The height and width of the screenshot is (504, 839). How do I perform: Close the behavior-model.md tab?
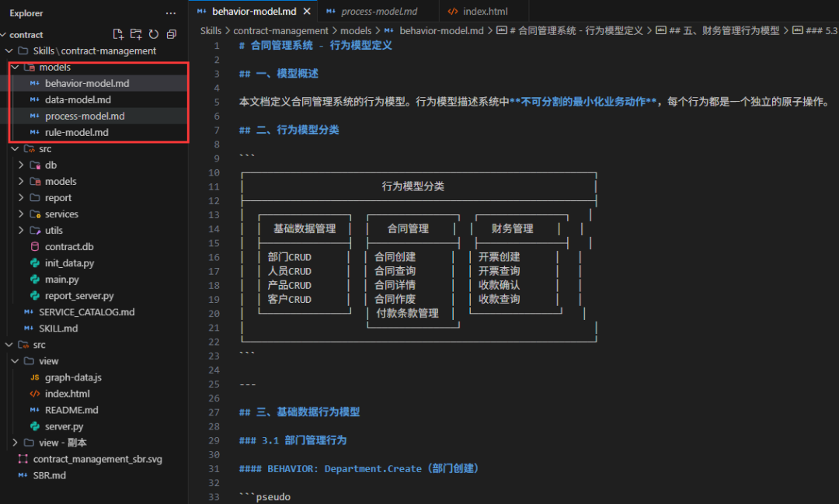coord(307,11)
